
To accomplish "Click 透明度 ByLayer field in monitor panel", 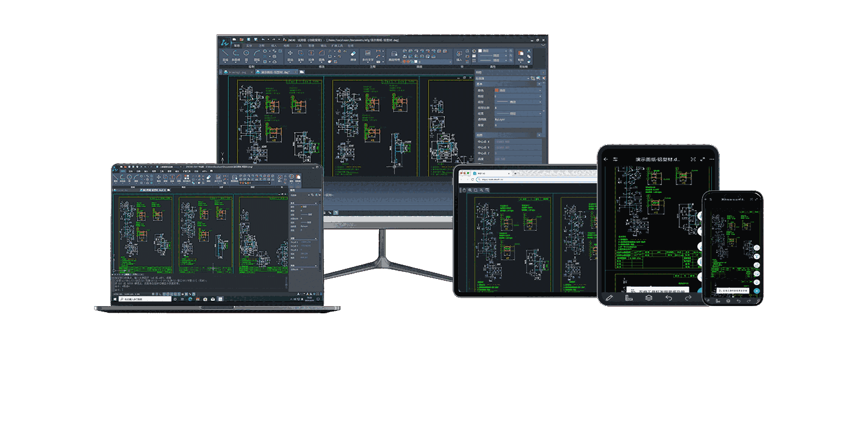I will pyautogui.click(x=518, y=119).
